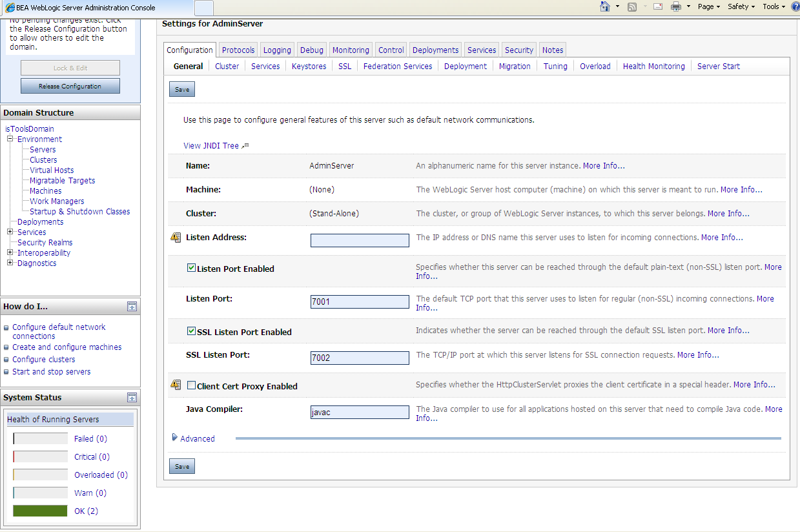The height and width of the screenshot is (532, 800).
Task: Open the View JNDI Tree link
Action: 211,146
